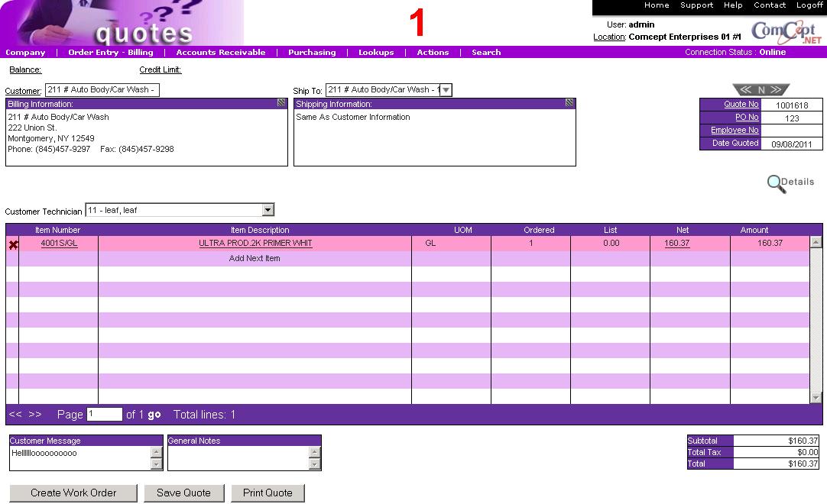Click the Page number input field
The height and width of the screenshot is (504, 827).
(x=105, y=415)
